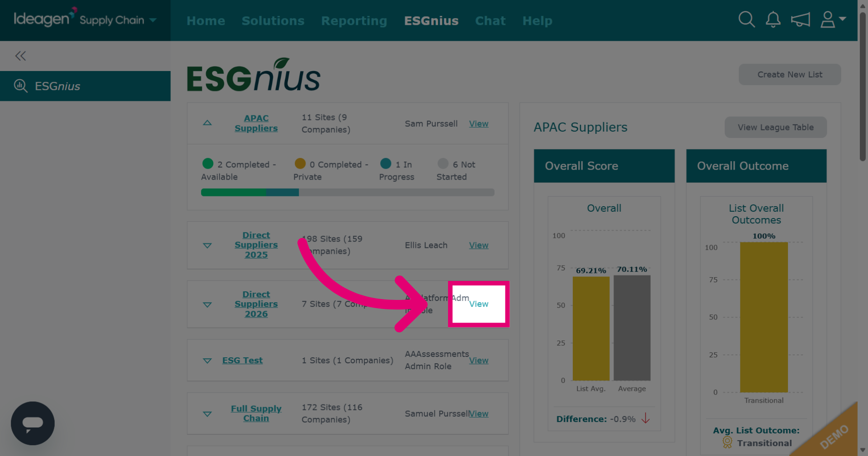The image size is (868, 456).
Task: Open the user account menu
Action: tap(833, 19)
